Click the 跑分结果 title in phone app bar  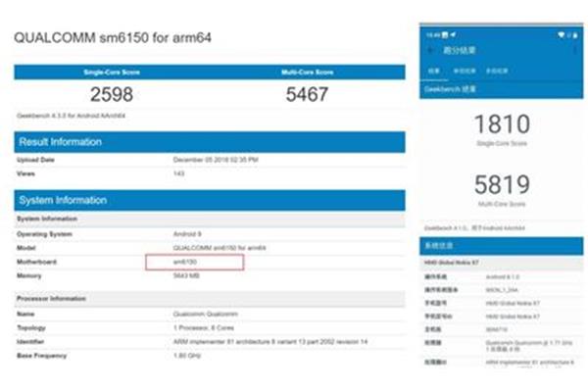[460, 50]
